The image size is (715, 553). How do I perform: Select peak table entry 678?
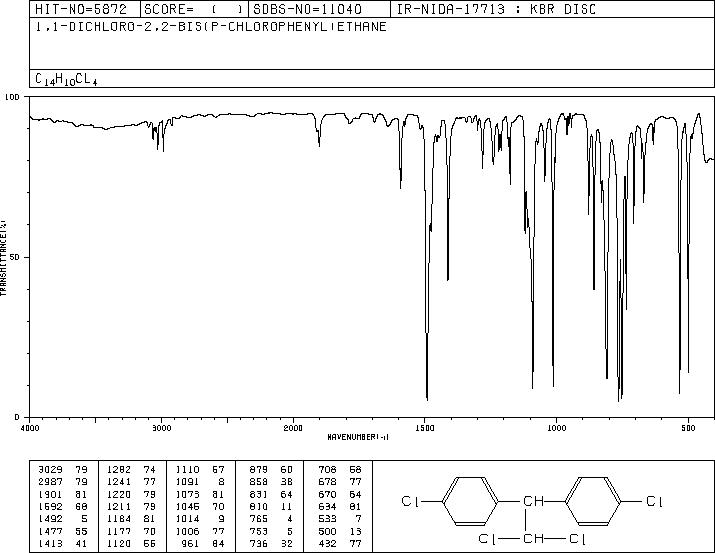[327, 482]
